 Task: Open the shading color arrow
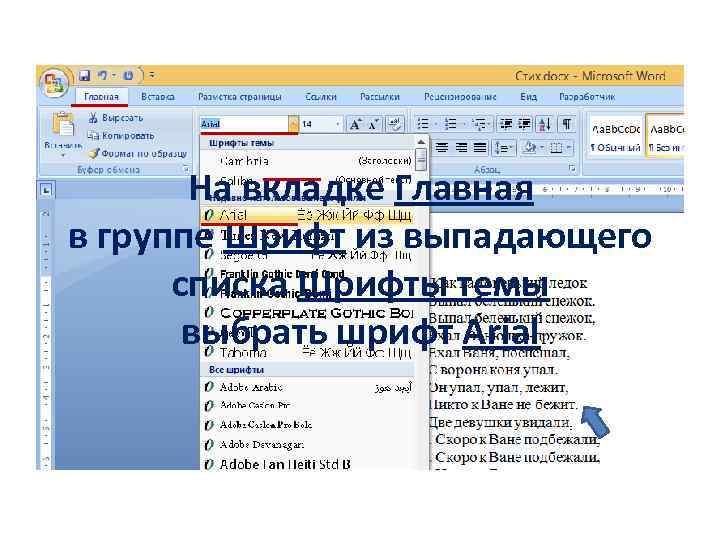[542, 148]
